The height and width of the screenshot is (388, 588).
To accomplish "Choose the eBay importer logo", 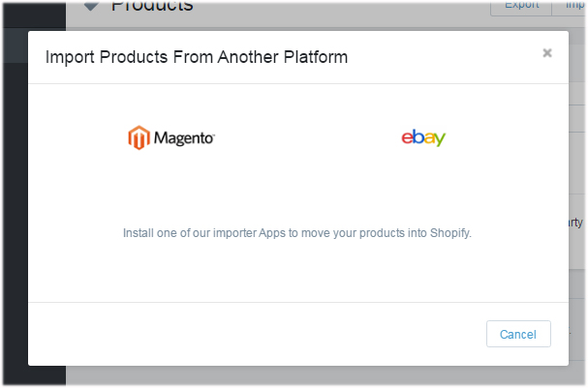I will (x=423, y=137).
